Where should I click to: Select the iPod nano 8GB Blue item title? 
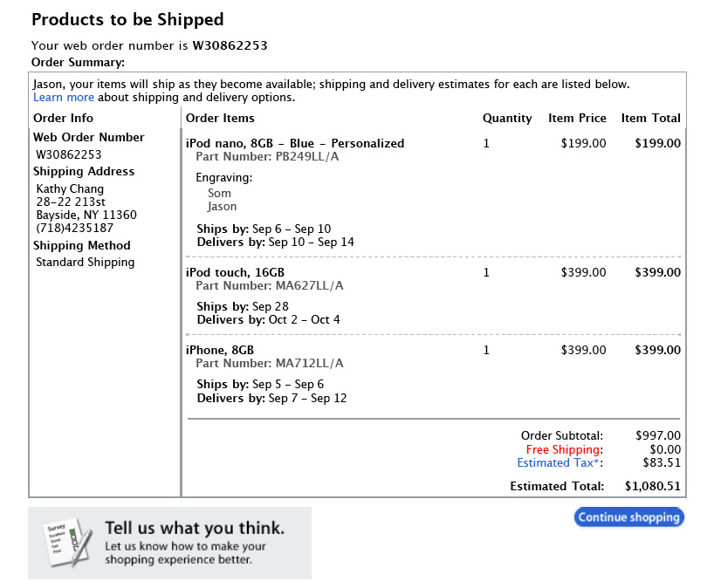point(295,143)
